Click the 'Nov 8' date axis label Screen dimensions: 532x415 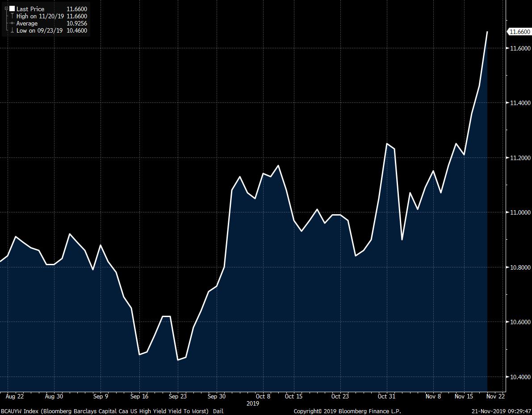click(433, 396)
